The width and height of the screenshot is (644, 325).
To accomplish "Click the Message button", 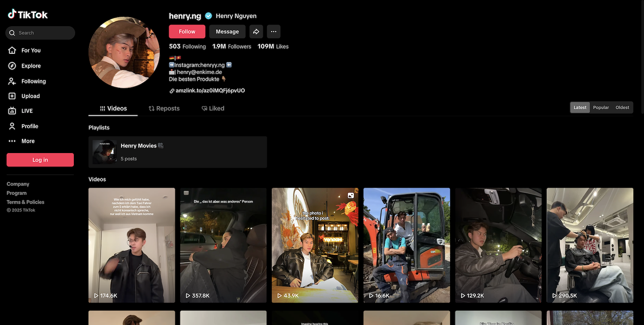I will point(227,31).
